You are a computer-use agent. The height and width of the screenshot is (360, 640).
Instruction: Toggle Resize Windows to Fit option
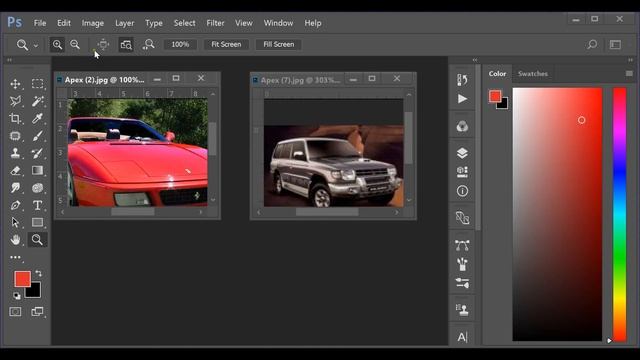(x=104, y=44)
